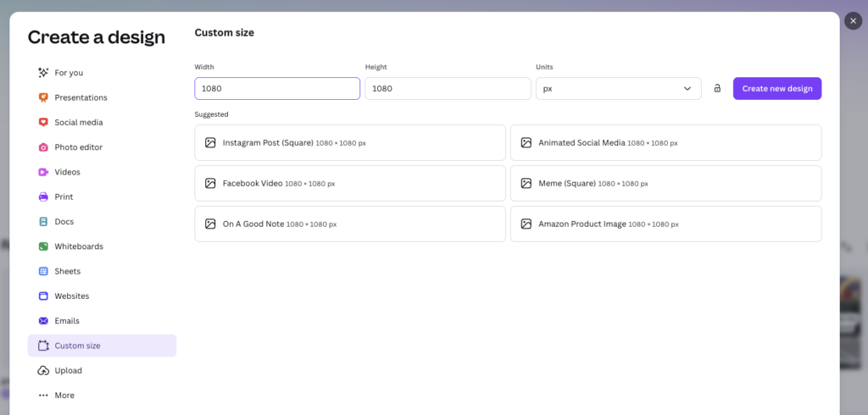868x415 pixels.
Task: Select Instagram Post (Square) suggestion
Action: [349, 143]
